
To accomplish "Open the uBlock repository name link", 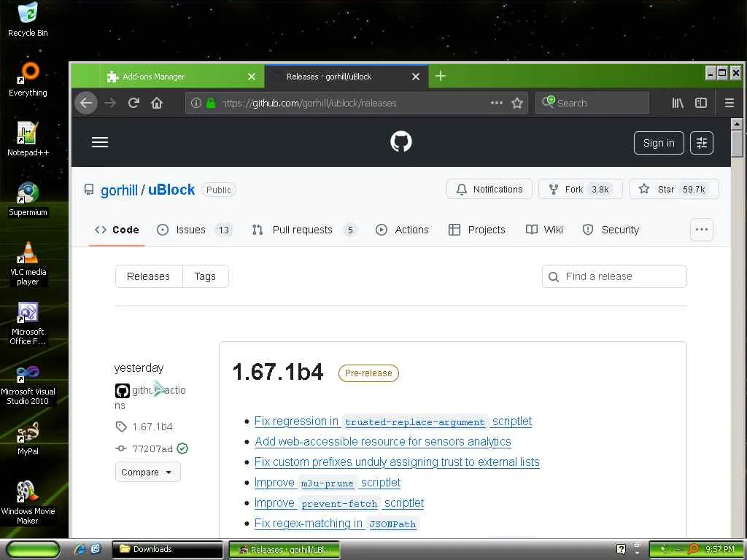I will [171, 190].
